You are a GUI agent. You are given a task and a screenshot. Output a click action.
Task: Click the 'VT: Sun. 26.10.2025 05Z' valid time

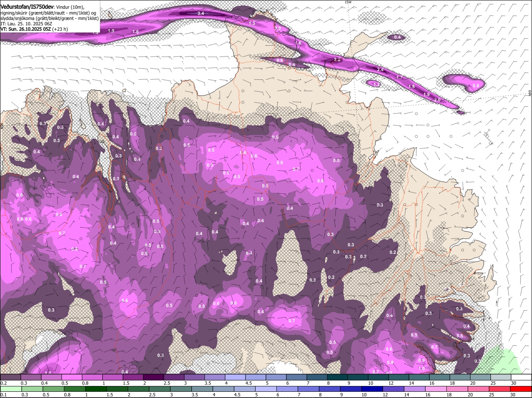pos(25,29)
